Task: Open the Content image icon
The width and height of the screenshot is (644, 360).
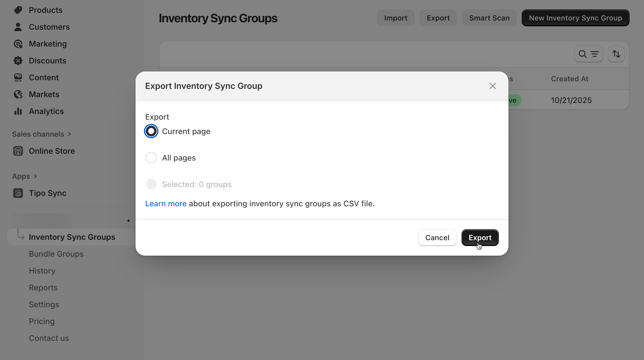Action: (x=18, y=77)
